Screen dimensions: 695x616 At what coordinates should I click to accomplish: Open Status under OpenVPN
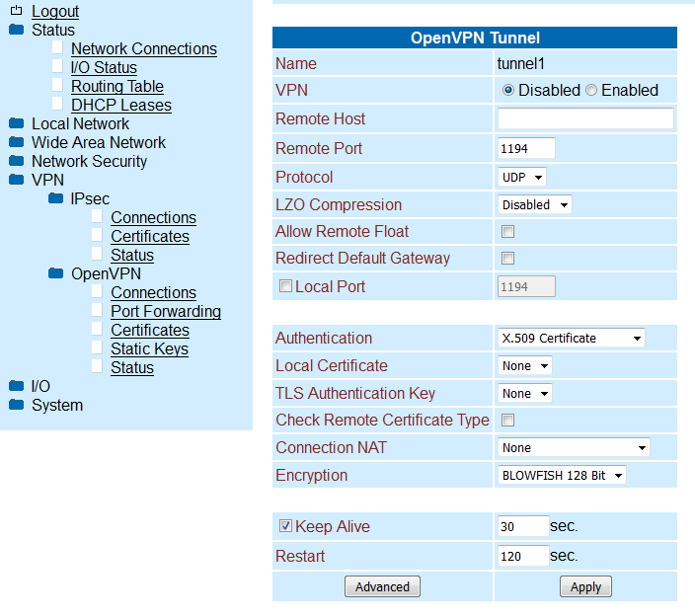coord(132,368)
